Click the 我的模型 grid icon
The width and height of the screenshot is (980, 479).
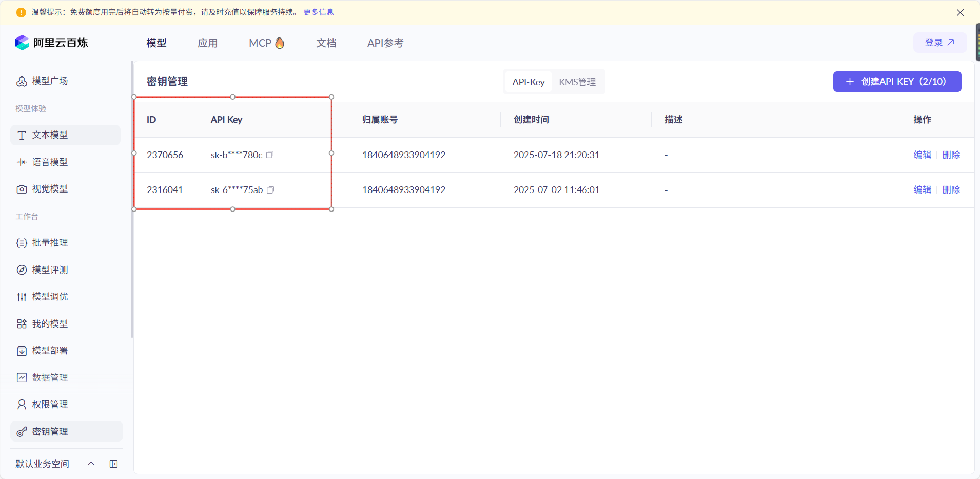[x=22, y=324]
